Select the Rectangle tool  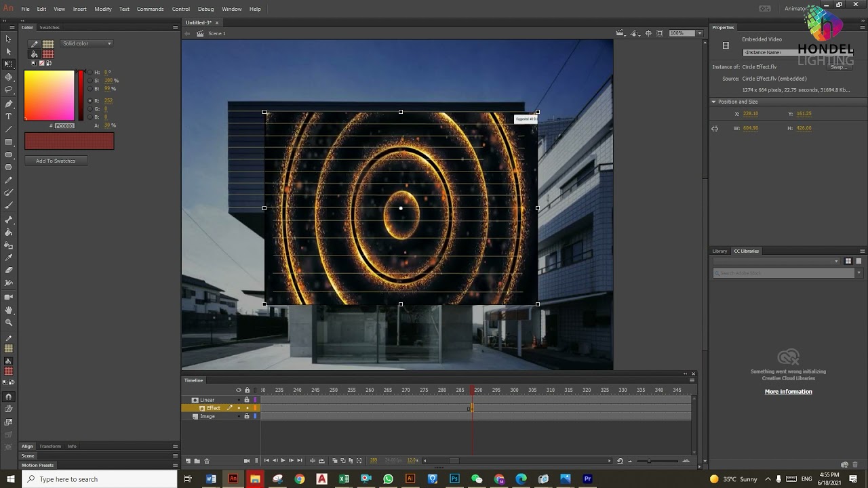click(x=9, y=142)
